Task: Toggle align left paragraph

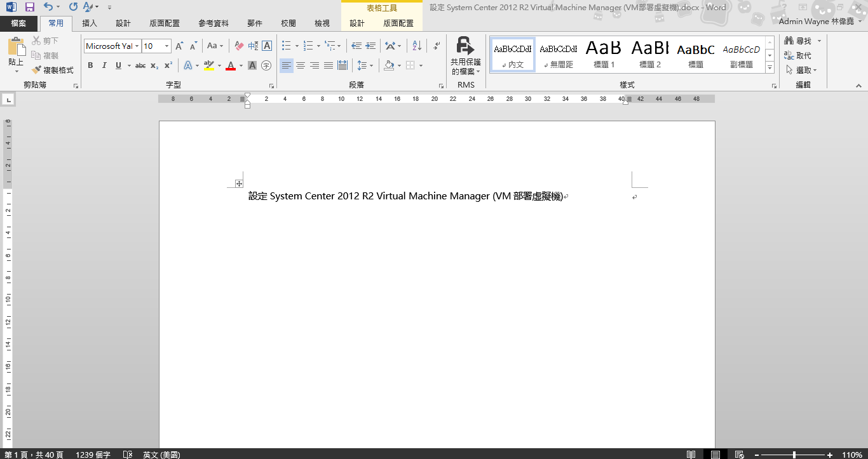Action: pyautogui.click(x=287, y=65)
